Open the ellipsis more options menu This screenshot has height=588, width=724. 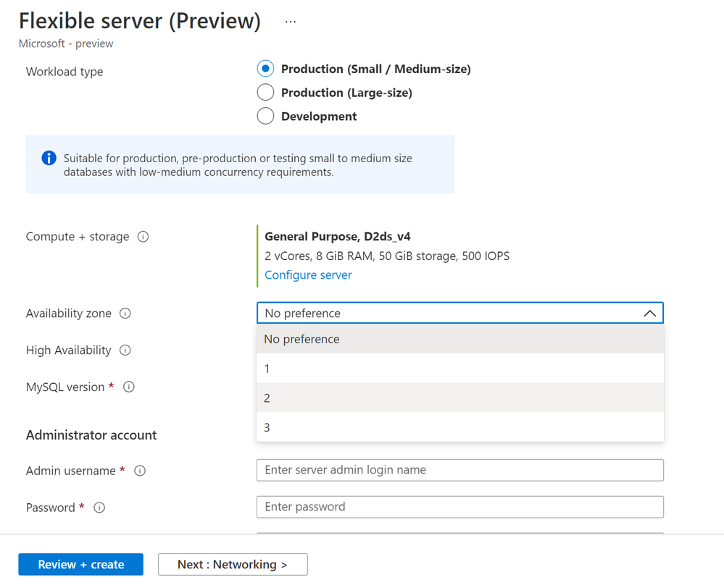click(291, 22)
